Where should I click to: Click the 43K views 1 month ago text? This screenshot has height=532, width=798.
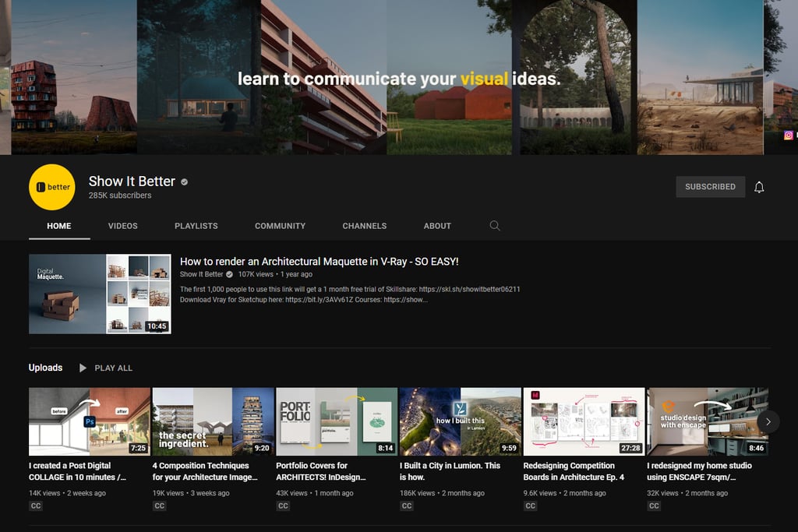[x=315, y=493]
